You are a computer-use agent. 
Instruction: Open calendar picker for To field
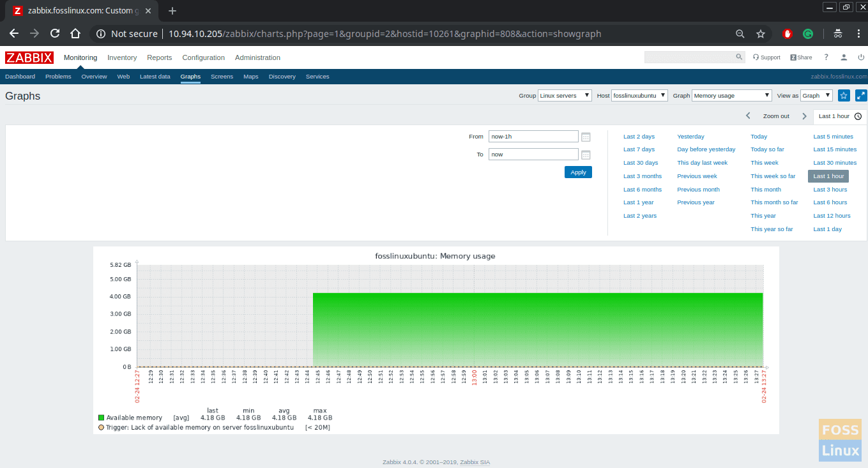coord(586,155)
